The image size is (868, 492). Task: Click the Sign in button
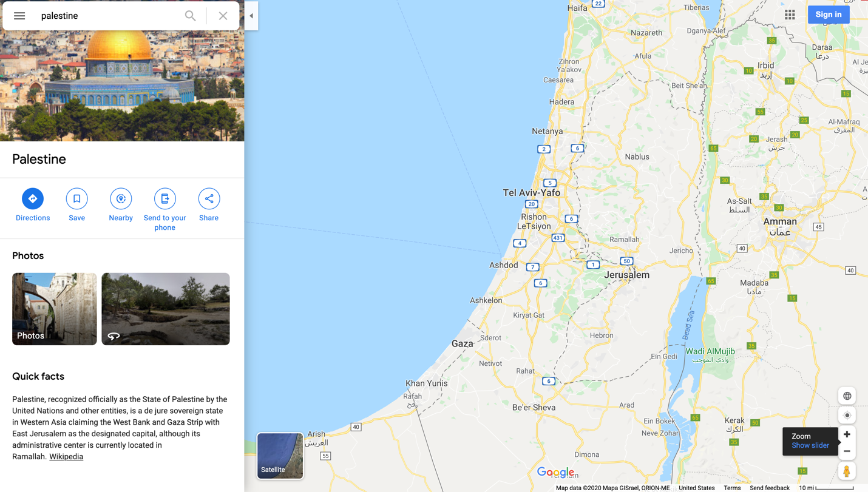[x=829, y=15]
